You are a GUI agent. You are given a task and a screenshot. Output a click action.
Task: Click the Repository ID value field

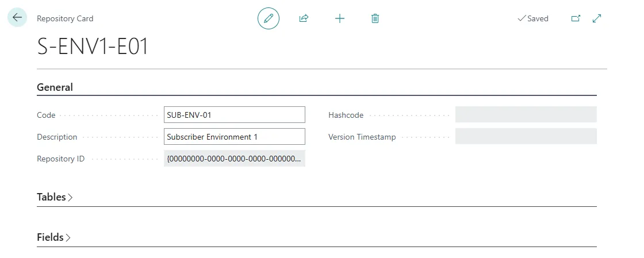pos(234,159)
